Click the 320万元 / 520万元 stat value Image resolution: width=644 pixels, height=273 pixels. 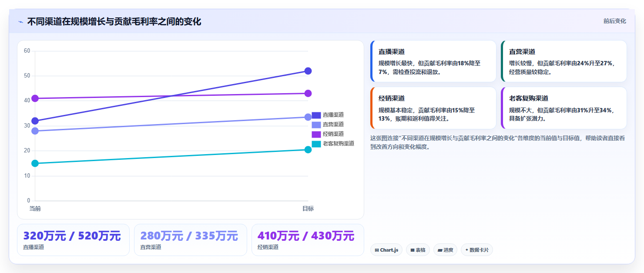(72, 236)
